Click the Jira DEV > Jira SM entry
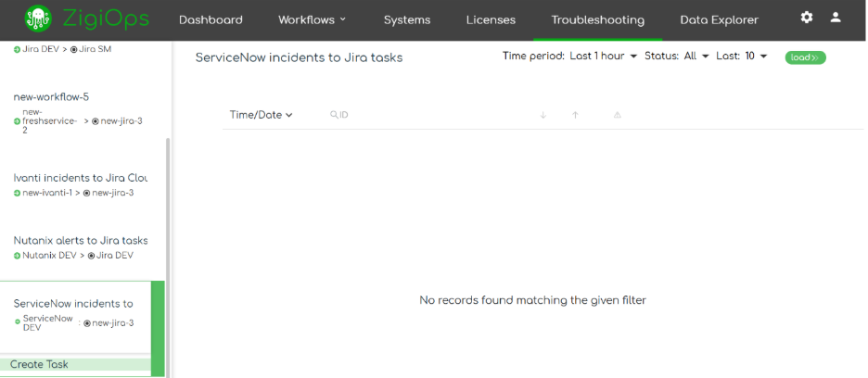This screenshot has width=868, height=378. (62, 49)
